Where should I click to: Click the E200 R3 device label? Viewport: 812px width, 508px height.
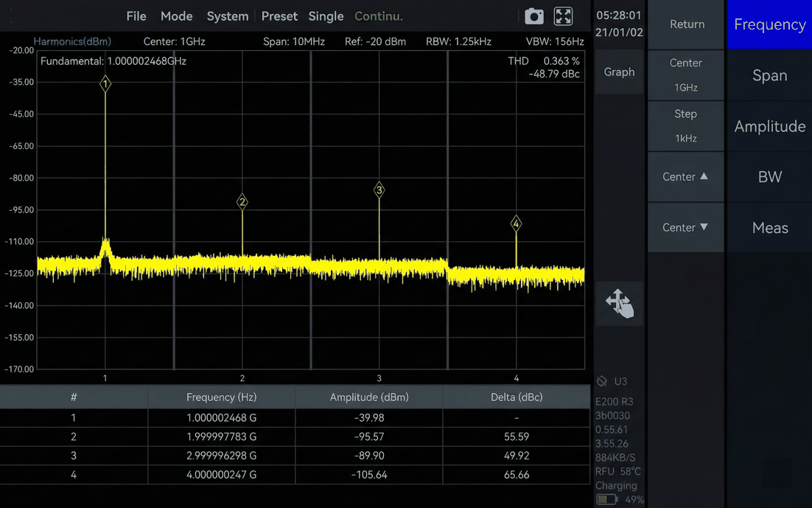pyautogui.click(x=615, y=402)
